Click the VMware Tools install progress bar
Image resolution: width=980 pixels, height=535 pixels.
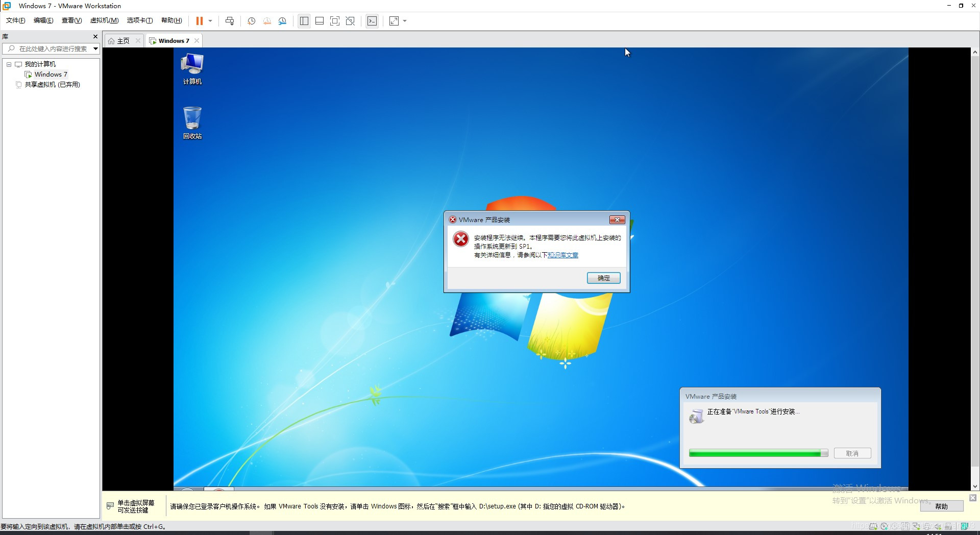(758, 453)
